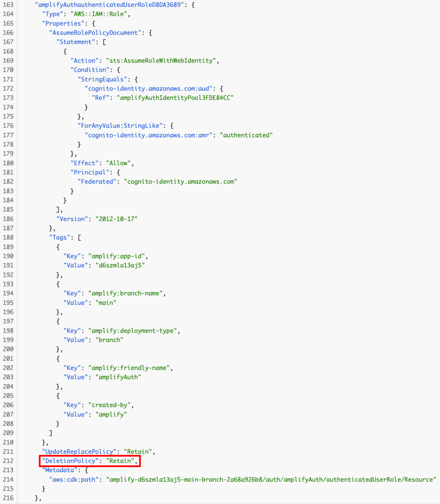Click the "amplifyAuthIdentityPool3FDE84CC" Ref value
This screenshot has width=440, height=504.
click(x=175, y=98)
